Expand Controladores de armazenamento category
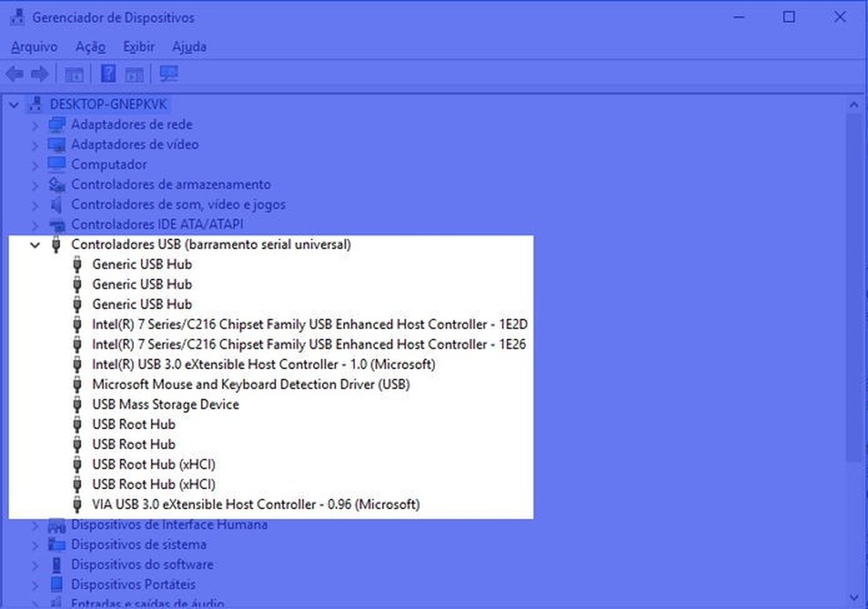This screenshot has height=609, width=868. pyautogui.click(x=35, y=185)
